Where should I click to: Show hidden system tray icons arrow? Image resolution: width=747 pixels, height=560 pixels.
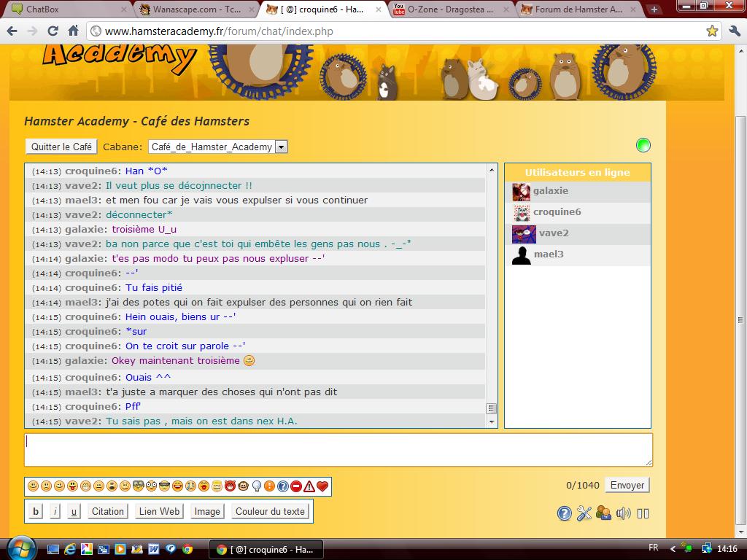pyautogui.click(x=673, y=549)
